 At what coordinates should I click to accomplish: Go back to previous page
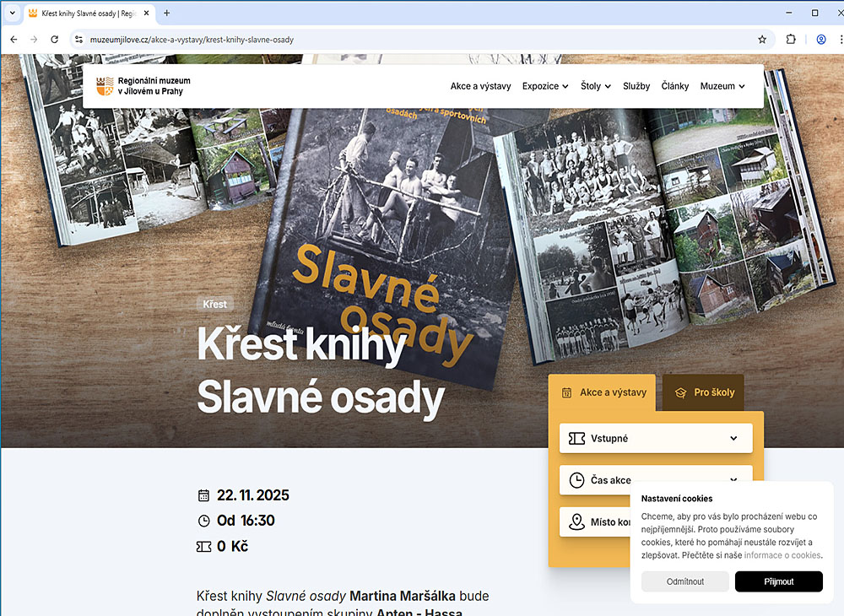[14, 40]
